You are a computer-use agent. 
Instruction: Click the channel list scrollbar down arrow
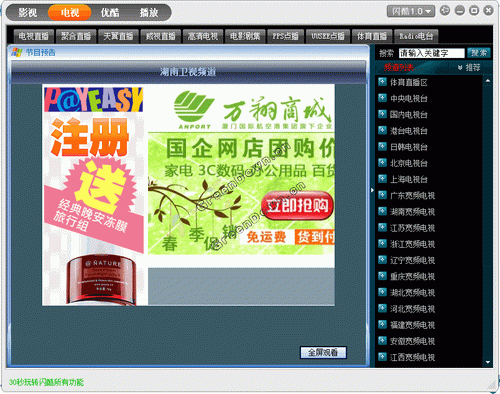[x=488, y=362]
